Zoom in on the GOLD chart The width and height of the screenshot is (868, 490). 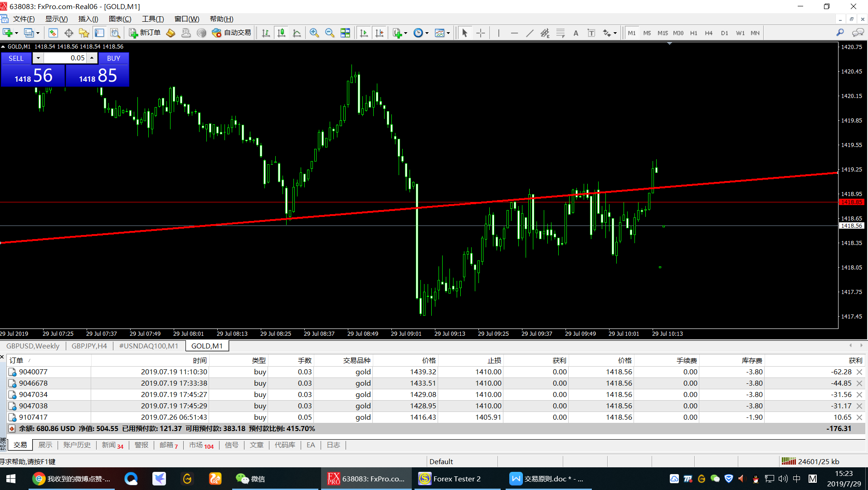pos(314,33)
